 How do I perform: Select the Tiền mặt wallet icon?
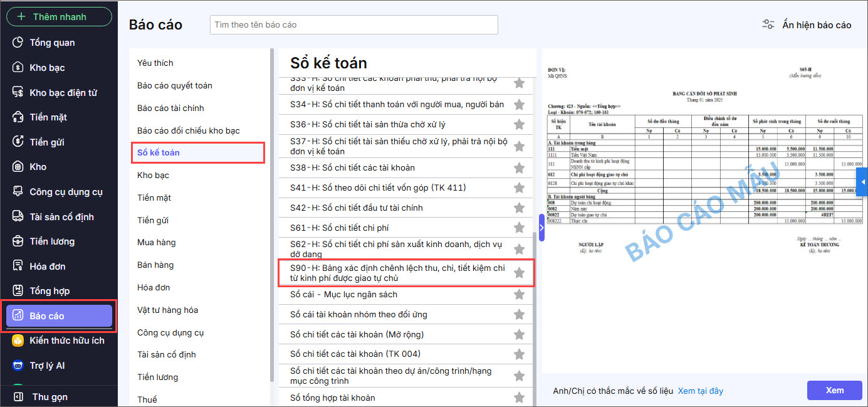(x=18, y=117)
